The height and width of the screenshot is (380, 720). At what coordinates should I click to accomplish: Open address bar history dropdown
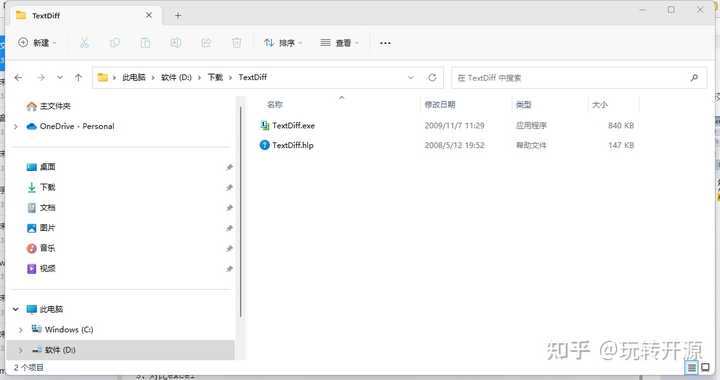pyautogui.click(x=411, y=78)
